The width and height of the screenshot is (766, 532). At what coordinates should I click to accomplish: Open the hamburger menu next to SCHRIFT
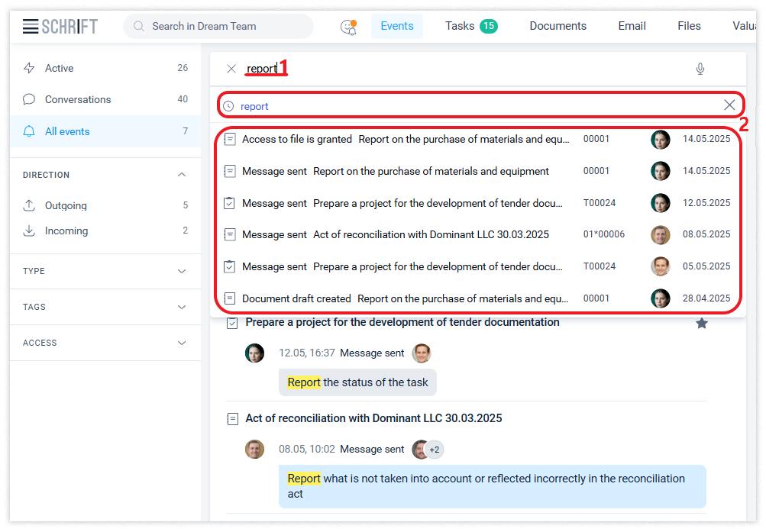coord(31,27)
